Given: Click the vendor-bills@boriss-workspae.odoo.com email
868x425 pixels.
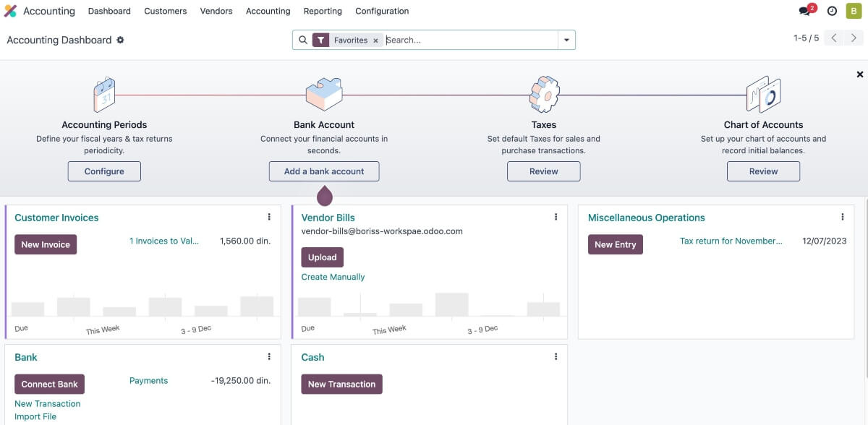Looking at the screenshot, I should (382, 231).
